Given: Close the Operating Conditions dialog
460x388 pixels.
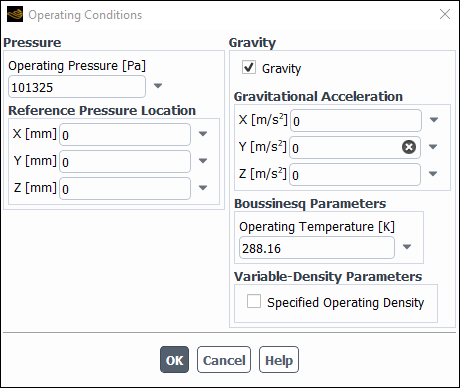Looking at the screenshot, I should pos(445,14).
